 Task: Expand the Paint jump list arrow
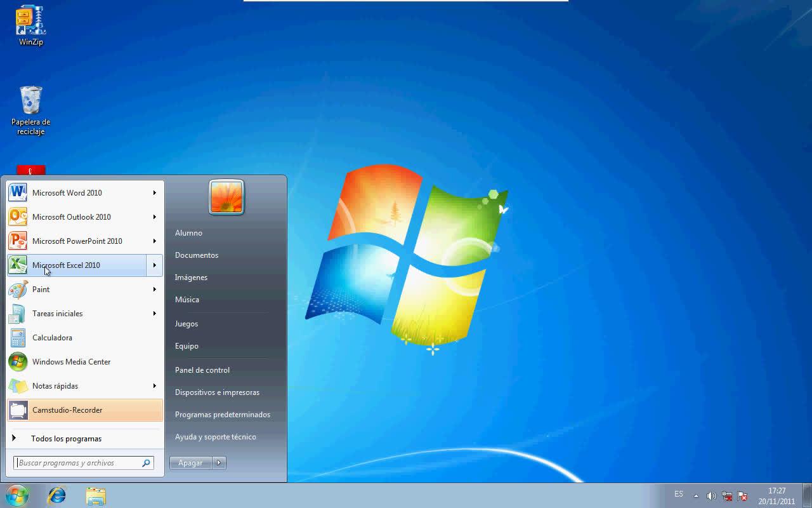click(x=154, y=289)
